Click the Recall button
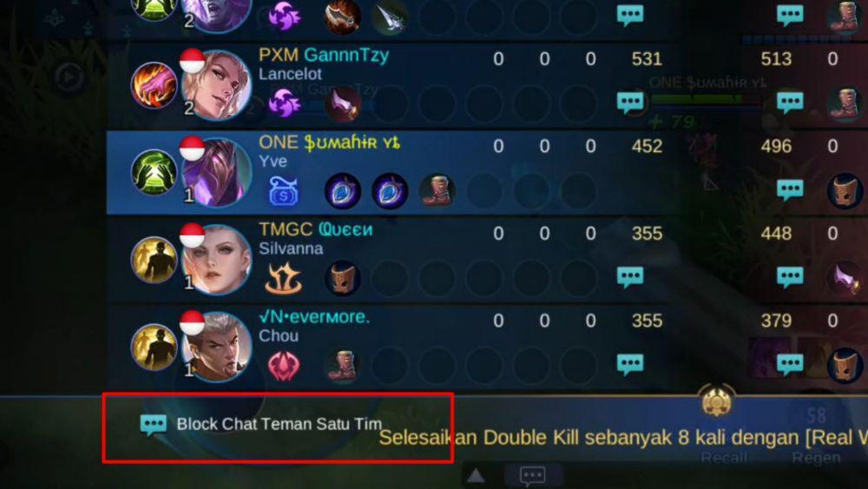This screenshot has height=489, width=868. 724,458
